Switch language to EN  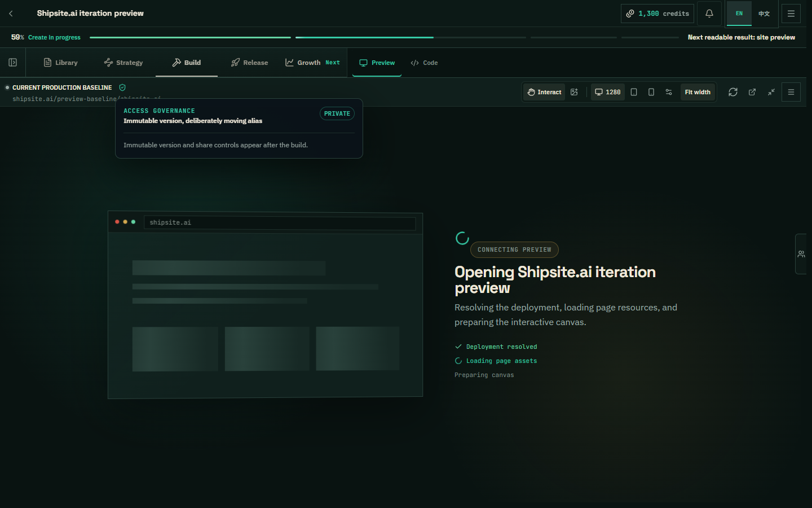coord(739,14)
